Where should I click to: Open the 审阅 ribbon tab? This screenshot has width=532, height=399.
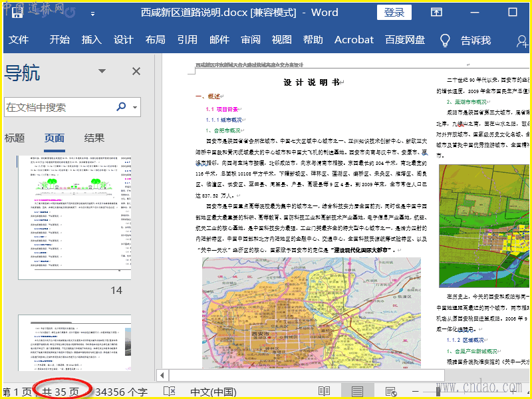click(251, 40)
